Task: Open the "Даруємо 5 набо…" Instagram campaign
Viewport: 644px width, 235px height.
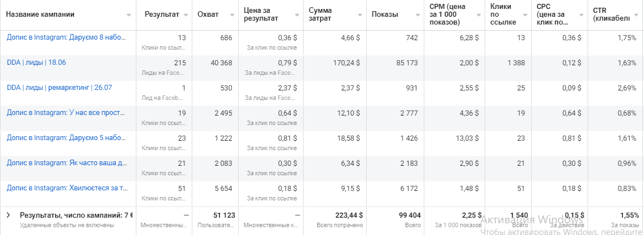Action: (x=66, y=138)
